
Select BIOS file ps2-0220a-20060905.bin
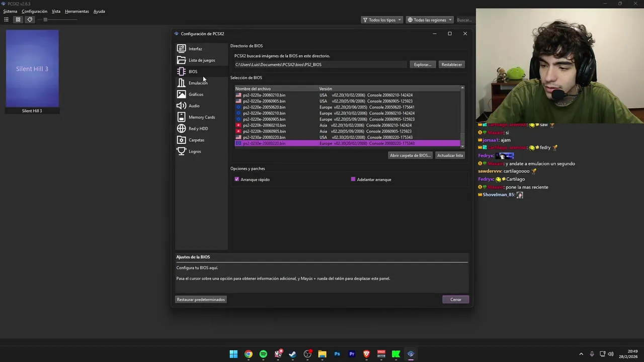coord(347,101)
